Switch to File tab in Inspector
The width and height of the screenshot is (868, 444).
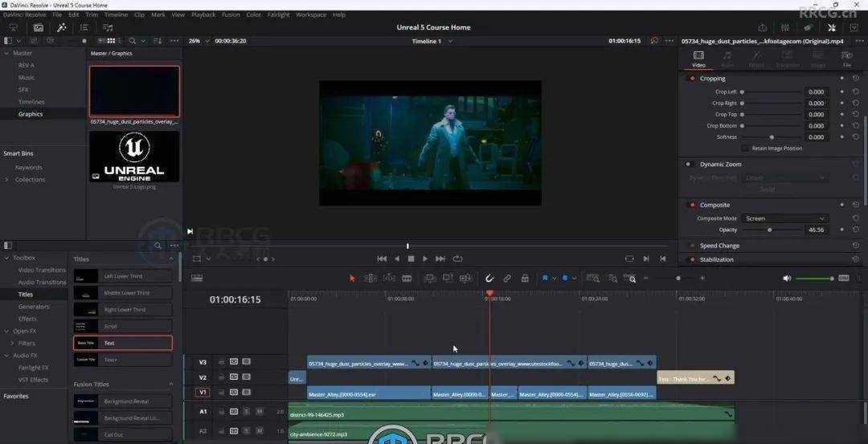847,59
